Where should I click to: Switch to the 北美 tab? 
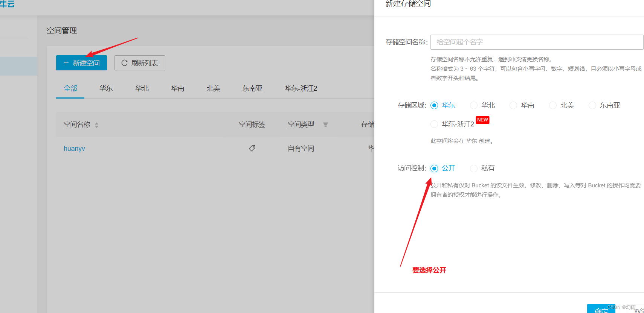[214, 88]
